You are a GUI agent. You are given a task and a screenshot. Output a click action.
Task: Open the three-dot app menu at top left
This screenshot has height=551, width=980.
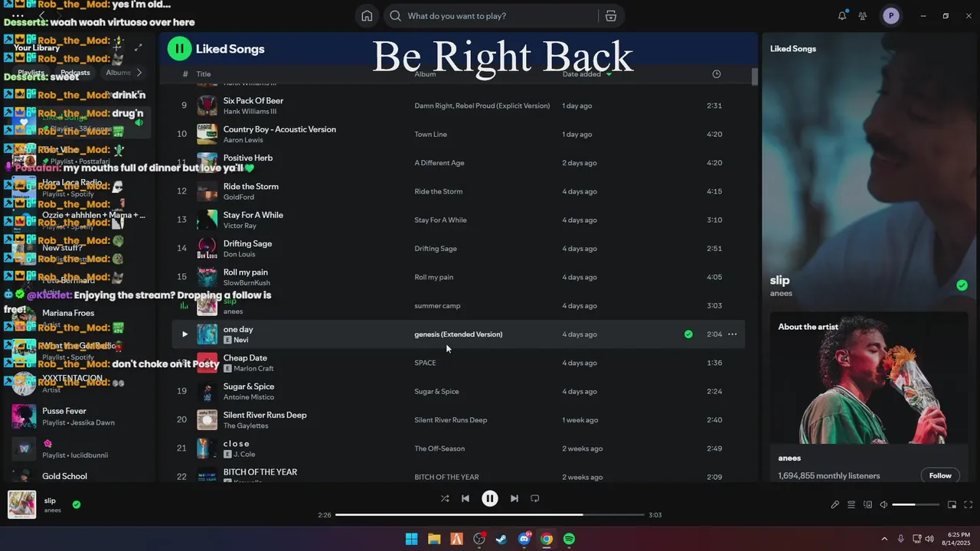click(18, 15)
